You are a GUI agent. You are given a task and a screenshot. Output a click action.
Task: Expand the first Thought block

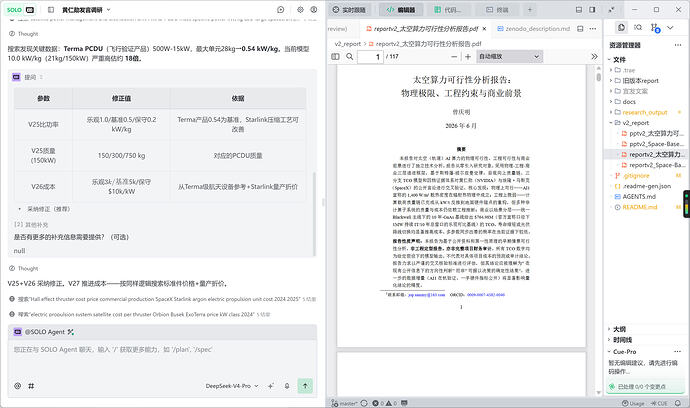24,34
